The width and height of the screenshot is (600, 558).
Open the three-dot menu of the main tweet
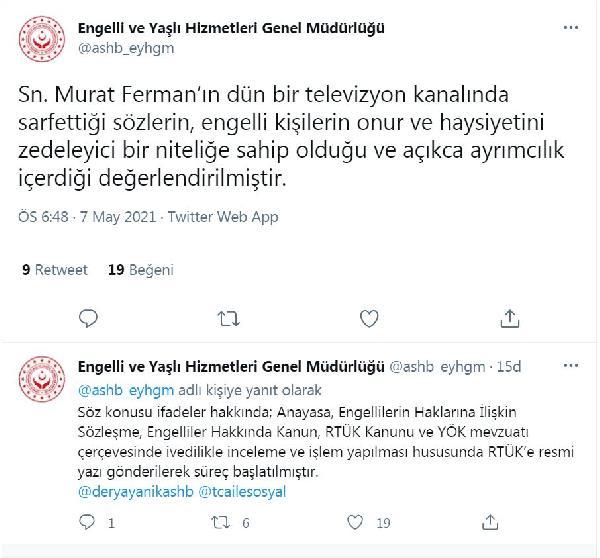coord(571,28)
